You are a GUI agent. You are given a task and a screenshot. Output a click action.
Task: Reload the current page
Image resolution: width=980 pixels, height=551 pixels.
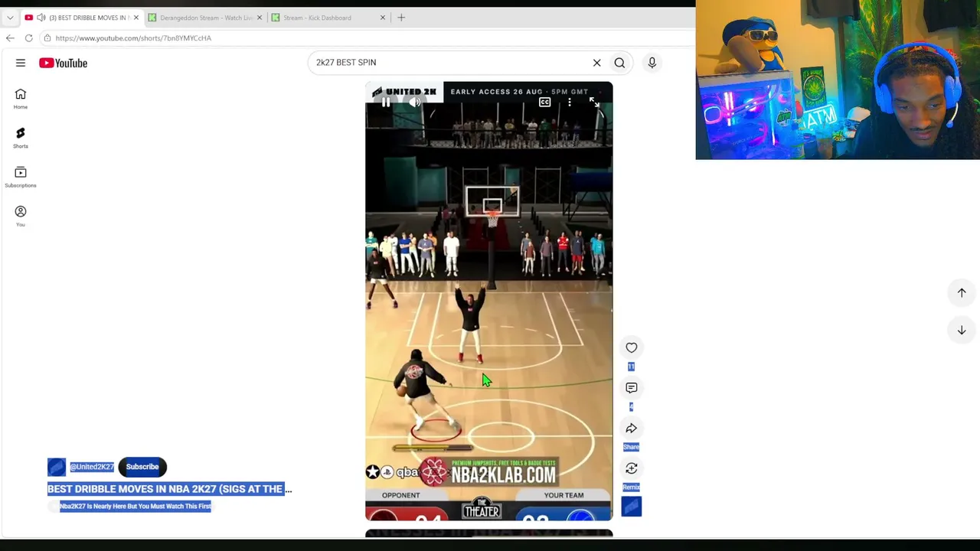tap(28, 38)
